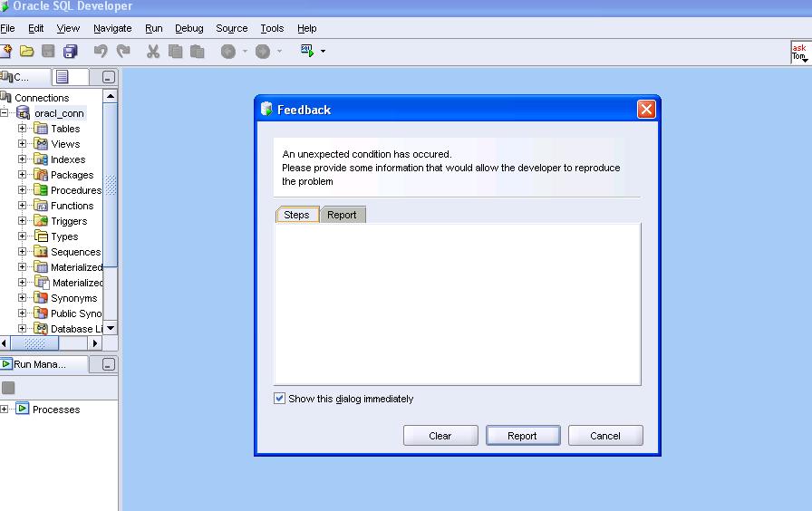Click inside the Steps text area
This screenshot has width=812, height=511.
457,304
